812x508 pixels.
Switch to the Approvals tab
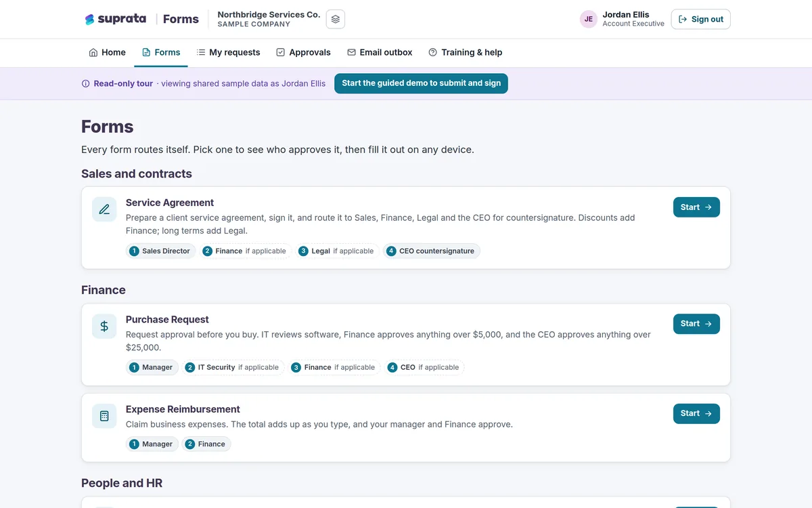tap(303, 52)
